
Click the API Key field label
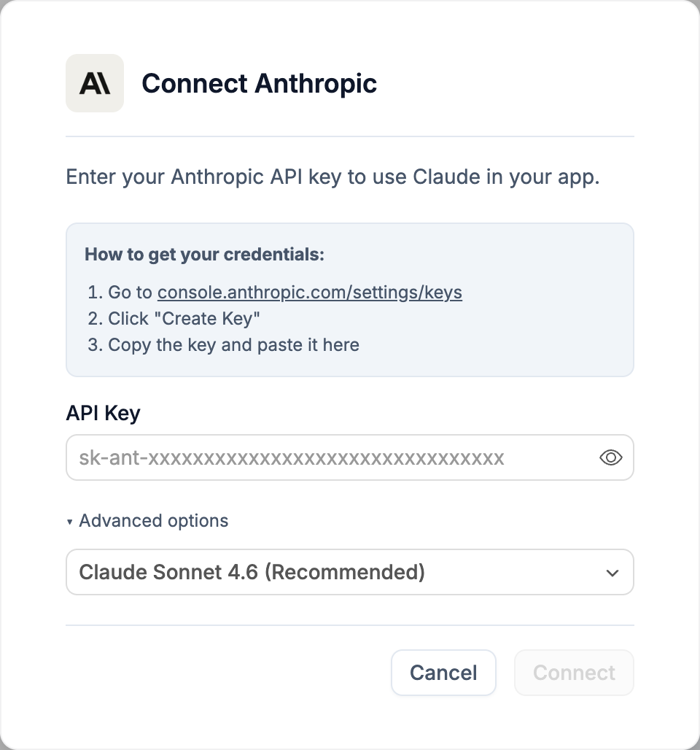[x=104, y=413]
